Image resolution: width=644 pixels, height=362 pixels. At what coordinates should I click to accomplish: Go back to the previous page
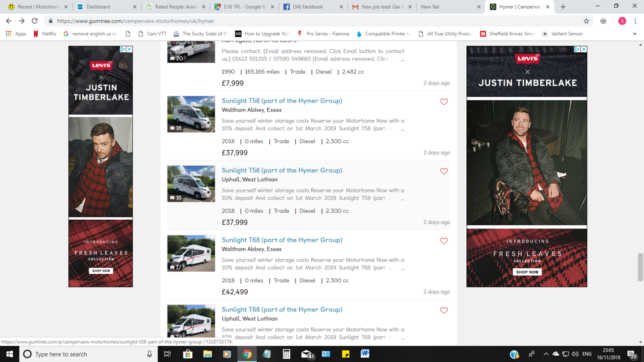click(x=9, y=21)
